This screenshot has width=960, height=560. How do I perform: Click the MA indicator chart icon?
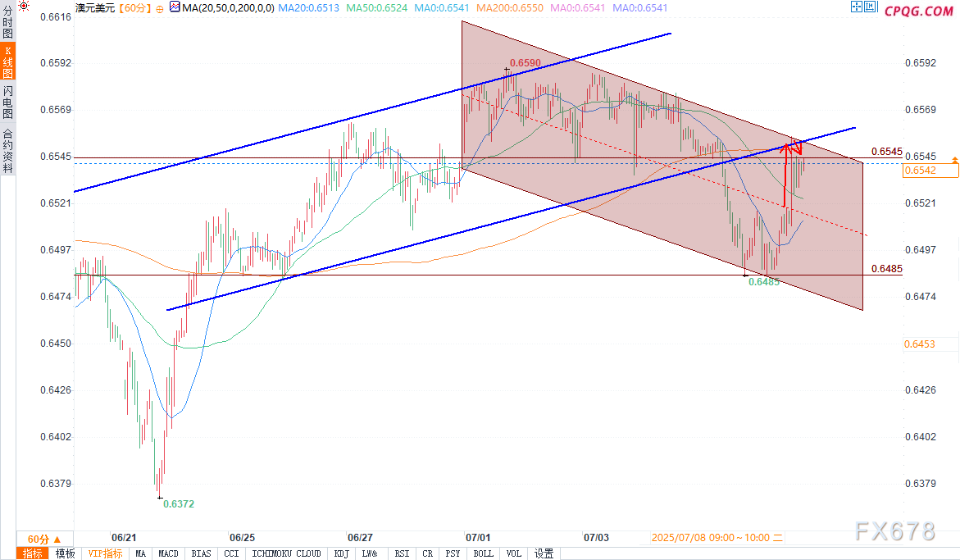pyautogui.click(x=175, y=7)
